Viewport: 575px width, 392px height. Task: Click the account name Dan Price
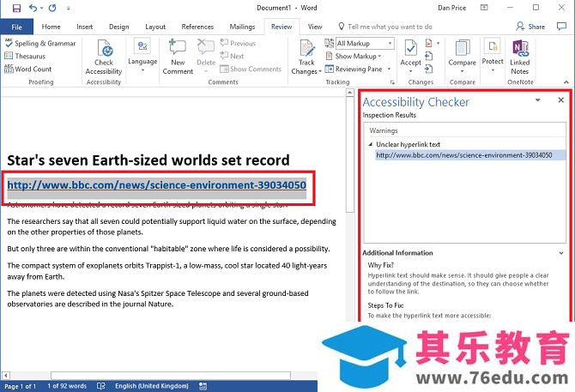(x=451, y=8)
